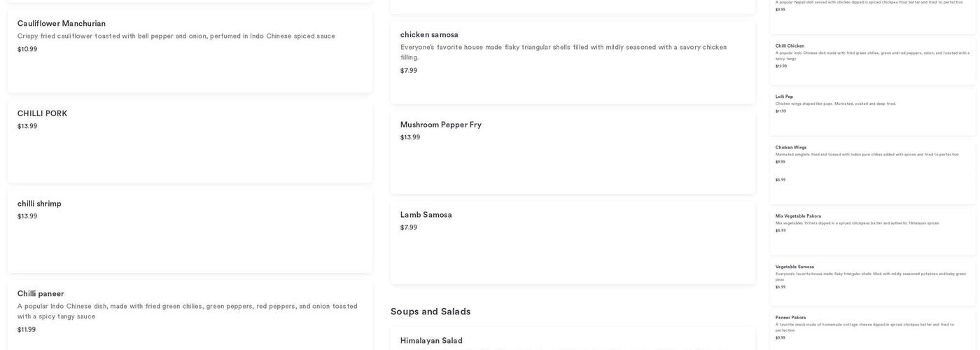Open the Himalayan Salad menu item
The height and width of the screenshot is (350, 980).
431,341
